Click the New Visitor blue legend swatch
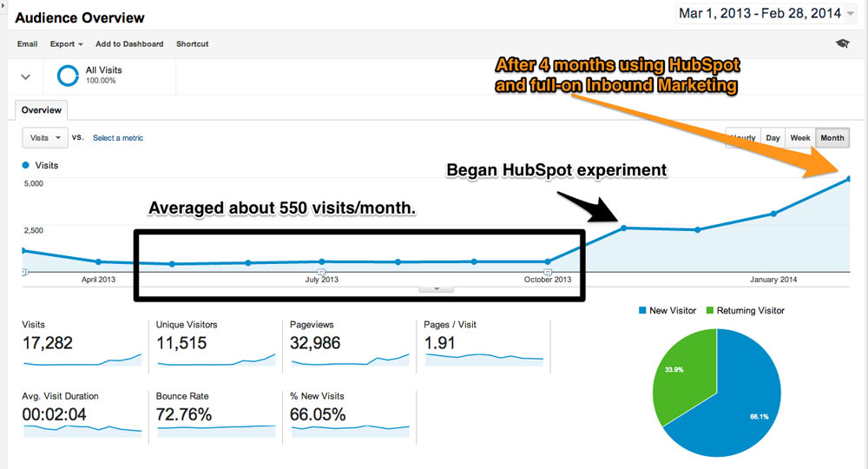 tap(642, 311)
